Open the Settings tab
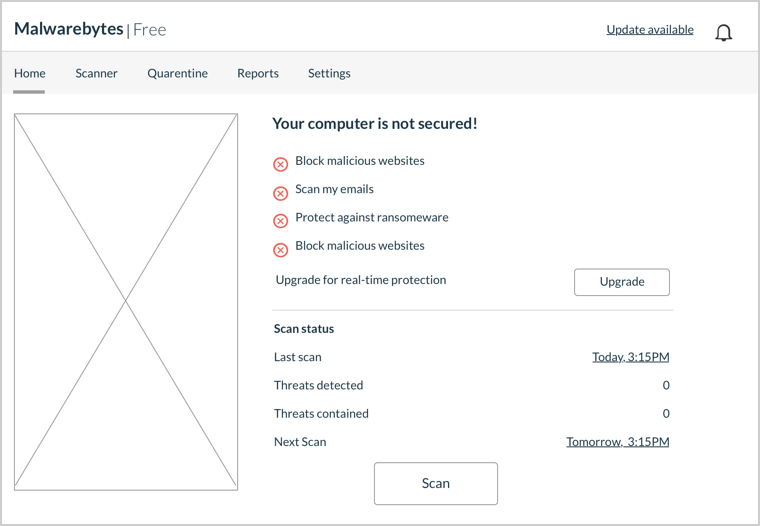This screenshot has width=760, height=526. (x=329, y=73)
